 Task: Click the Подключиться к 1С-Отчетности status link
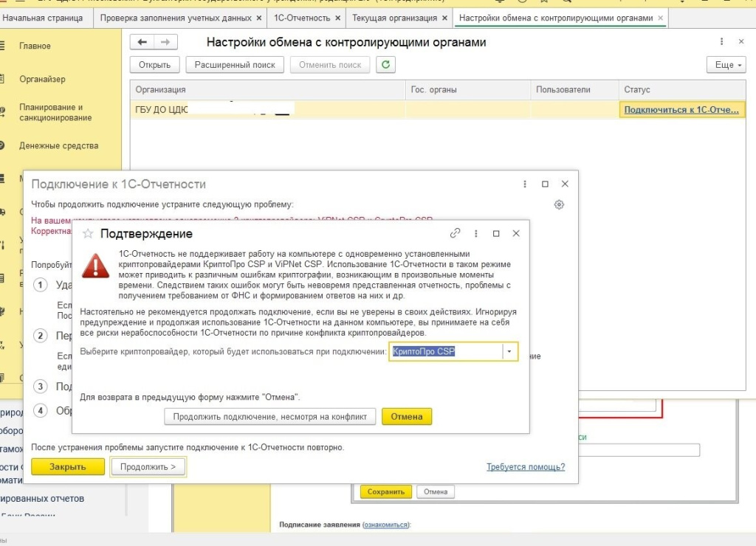[681, 110]
